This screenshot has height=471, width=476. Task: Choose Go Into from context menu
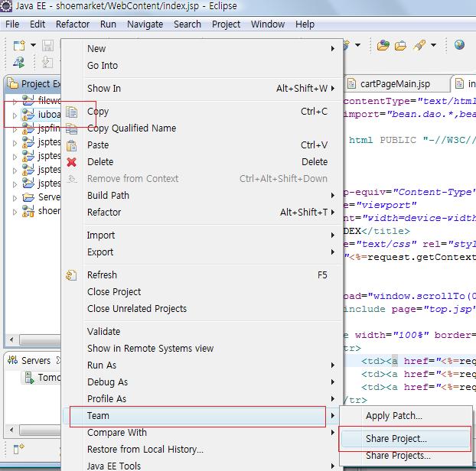(202, 66)
